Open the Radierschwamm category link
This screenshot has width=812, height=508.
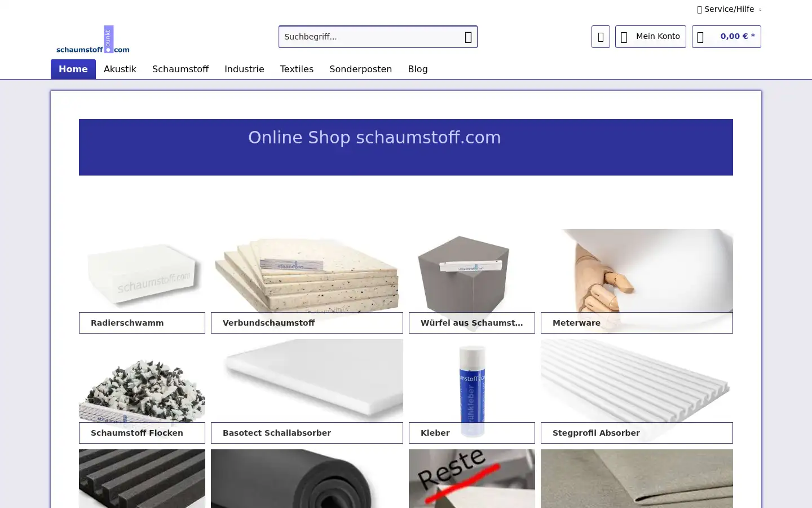142,323
